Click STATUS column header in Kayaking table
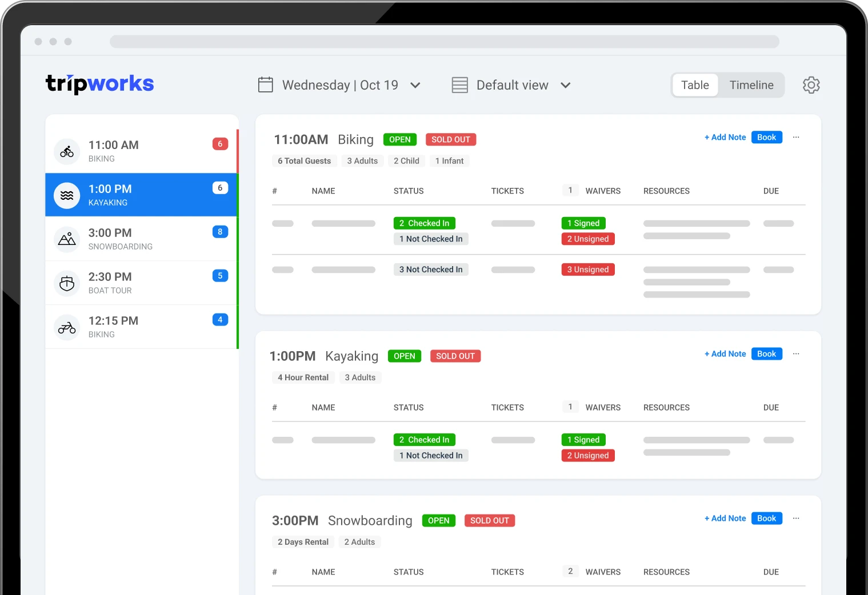This screenshot has height=595, width=868. 409,408
